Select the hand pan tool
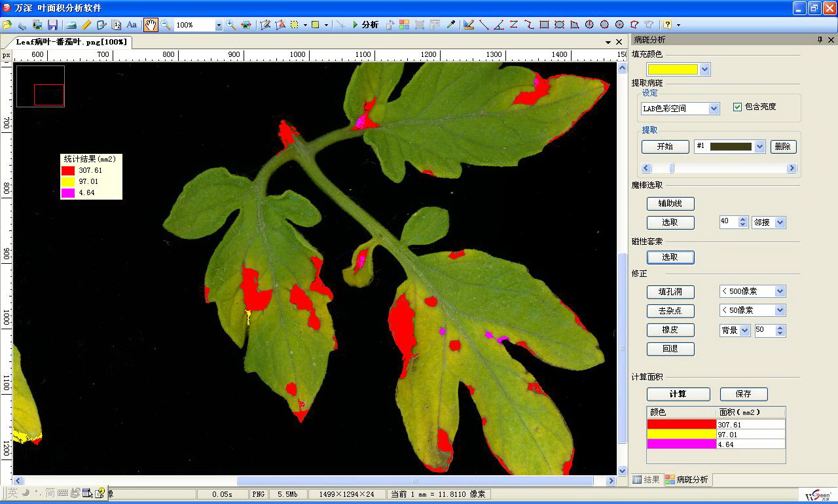 click(151, 25)
